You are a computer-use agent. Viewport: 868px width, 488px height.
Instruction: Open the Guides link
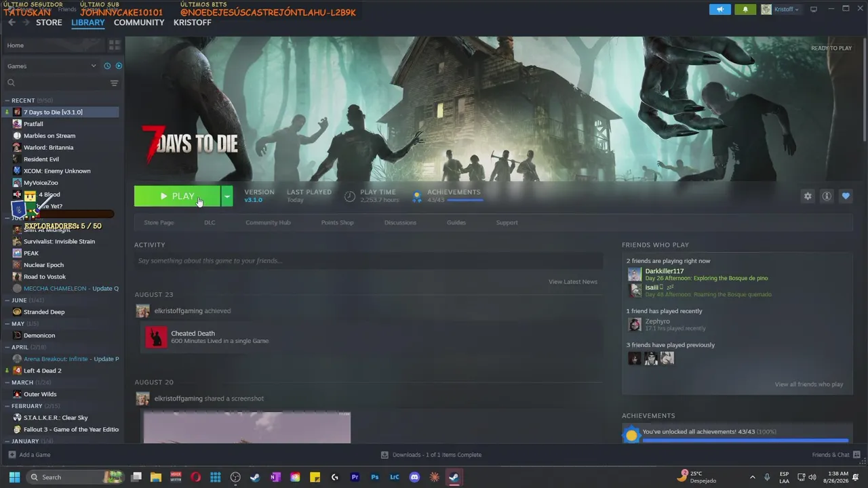(x=456, y=222)
